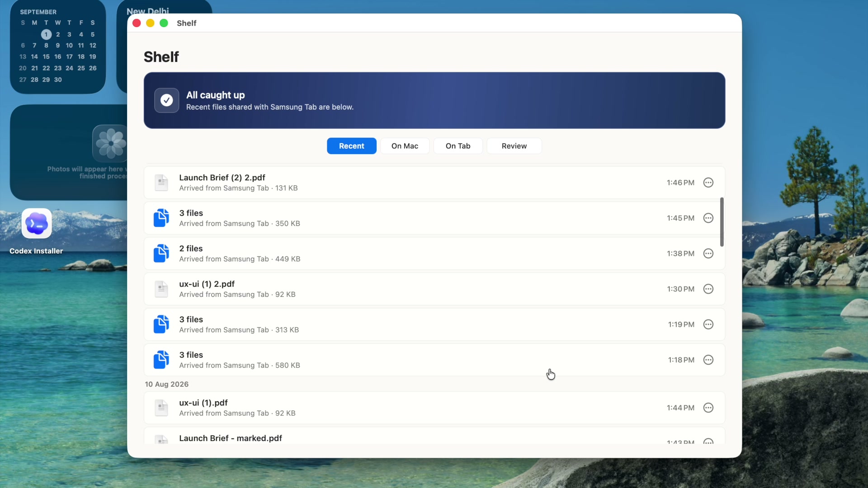
Task: Switch to the On Tab tab
Action: pyautogui.click(x=458, y=146)
